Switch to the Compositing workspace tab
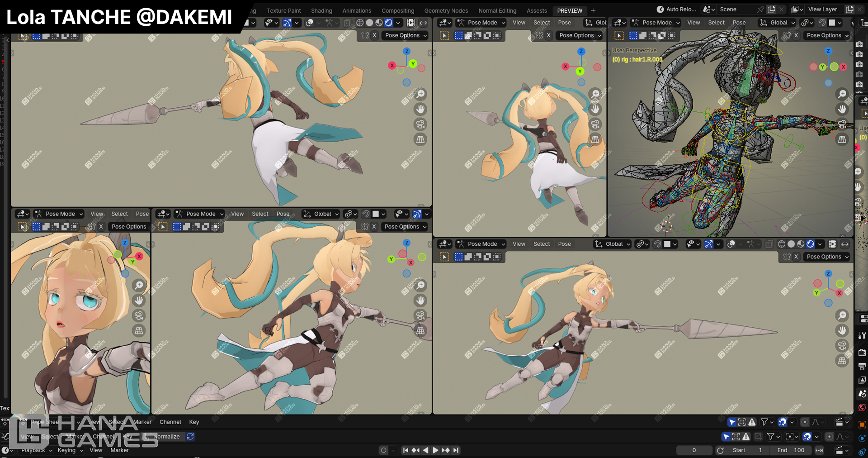Screen dimensions: 868x458 [x=398, y=10]
